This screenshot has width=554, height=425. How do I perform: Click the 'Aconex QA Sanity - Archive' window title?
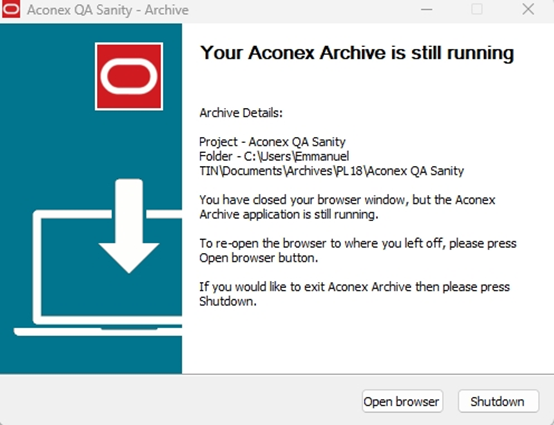[x=108, y=10]
